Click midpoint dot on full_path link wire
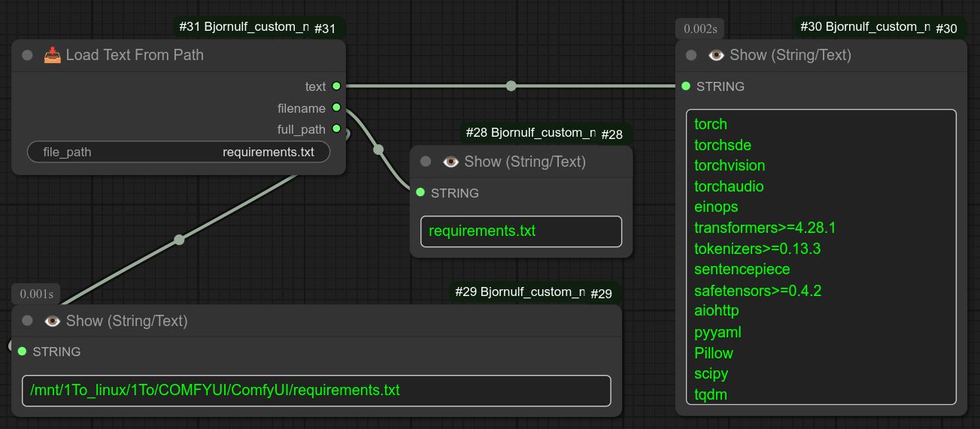Viewport: 980px width, 429px height. click(179, 240)
